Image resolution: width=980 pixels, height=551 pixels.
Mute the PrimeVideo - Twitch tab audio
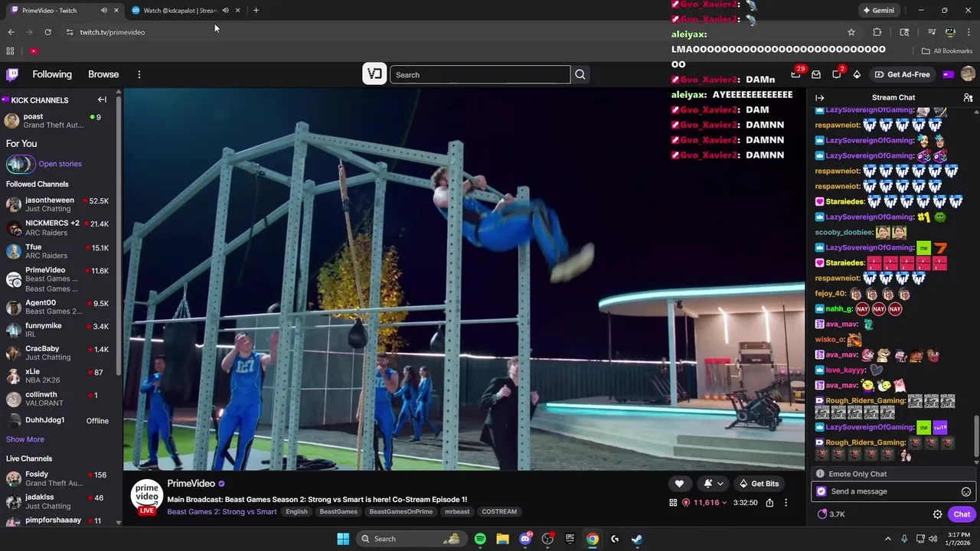coord(104,11)
